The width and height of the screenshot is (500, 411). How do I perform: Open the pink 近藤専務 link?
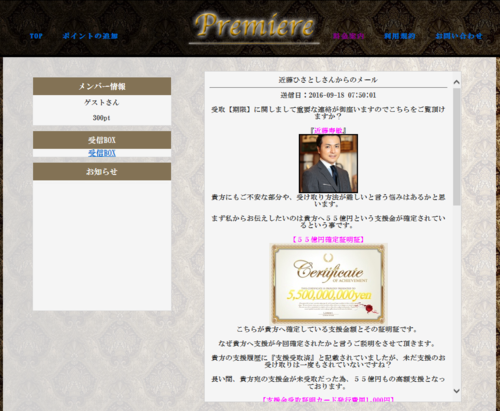pos(328,130)
